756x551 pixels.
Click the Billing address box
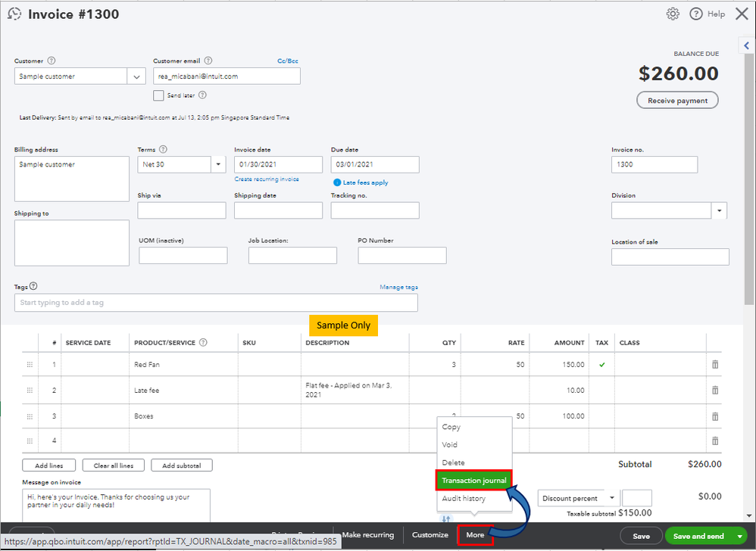72,179
